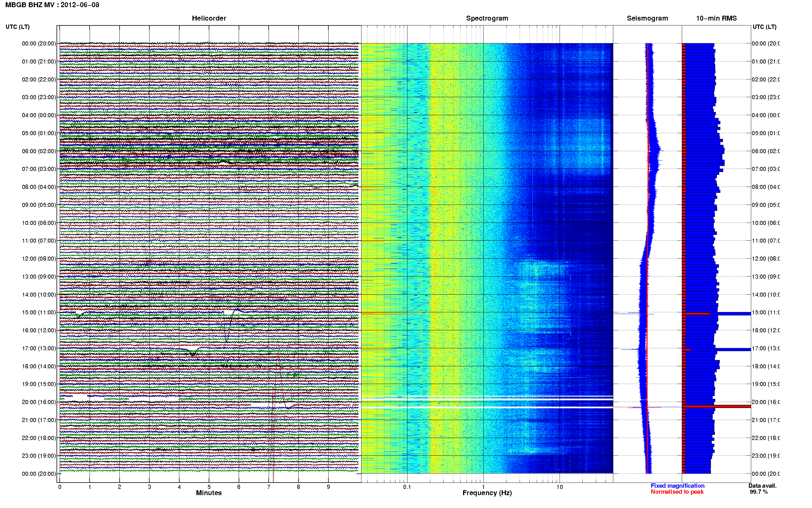The image size is (812, 508).
Task: Click the right-side 'UTC (LT)' axis label
Action: click(764, 27)
